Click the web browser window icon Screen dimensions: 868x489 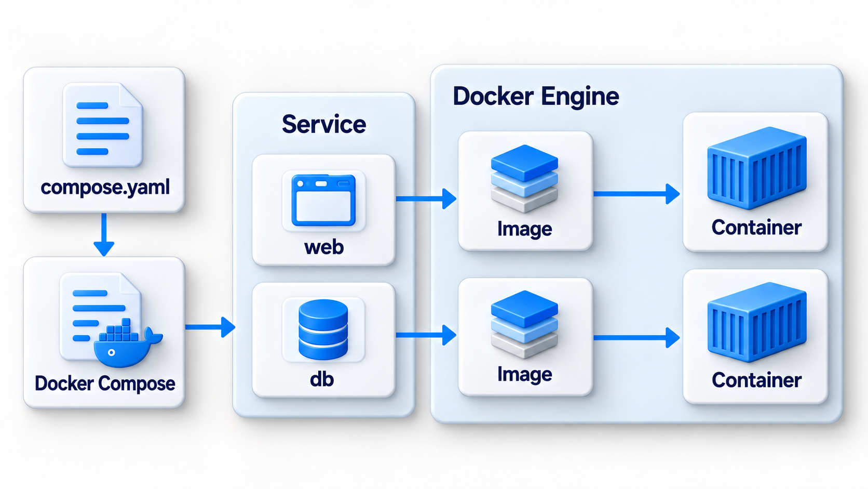(323, 201)
